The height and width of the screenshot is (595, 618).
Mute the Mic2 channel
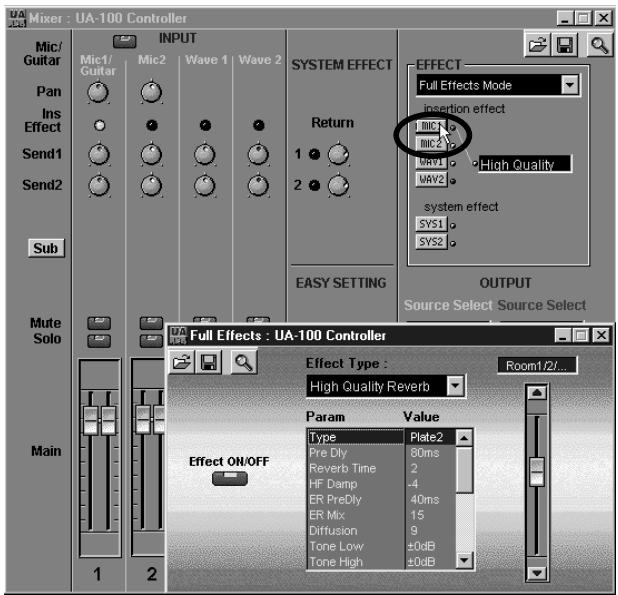[x=151, y=323]
